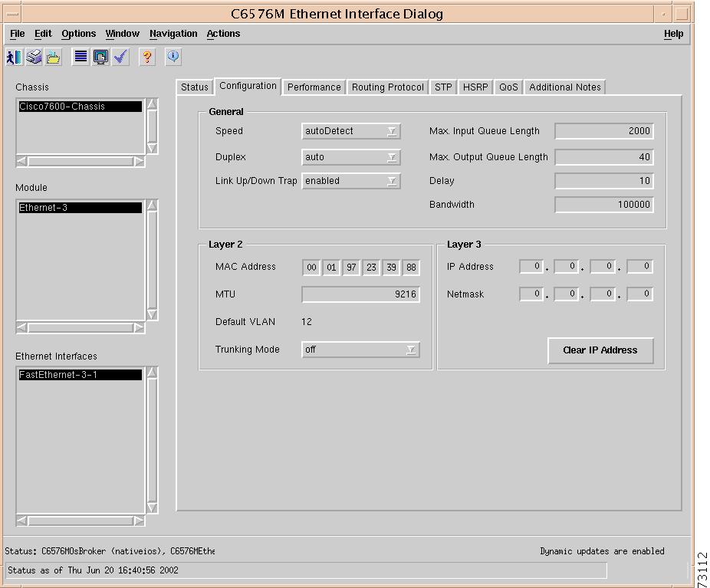The height and width of the screenshot is (588, 710).
Task: Click the last MAC Address octet field 88
Action: click(x=411, y=268)
